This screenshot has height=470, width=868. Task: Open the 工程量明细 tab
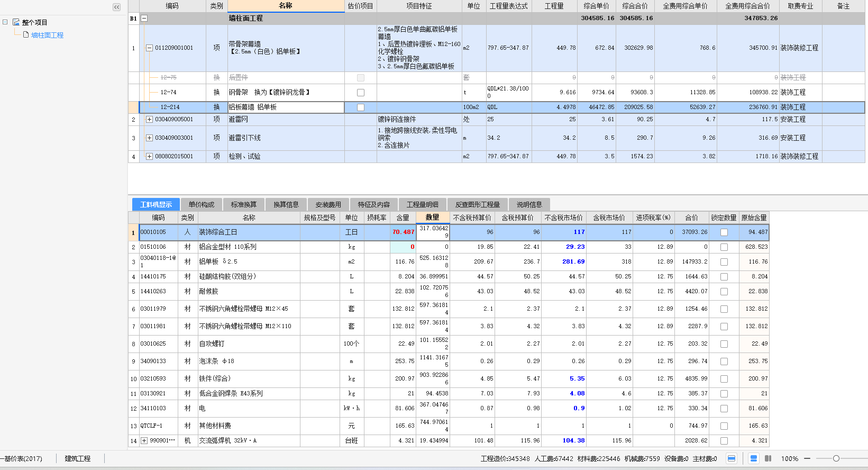423,204
